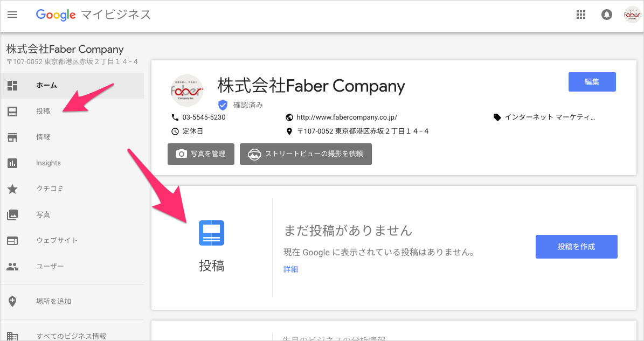644x341 pixels.
Task: Click 株式会社Faber Company title in sidebar
Action: (x=65, y=49)
